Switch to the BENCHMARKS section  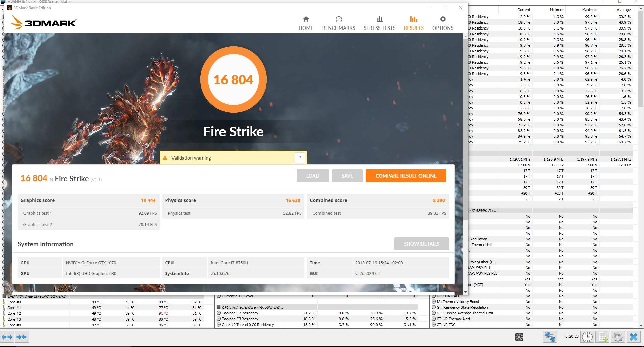pos(338,23)
